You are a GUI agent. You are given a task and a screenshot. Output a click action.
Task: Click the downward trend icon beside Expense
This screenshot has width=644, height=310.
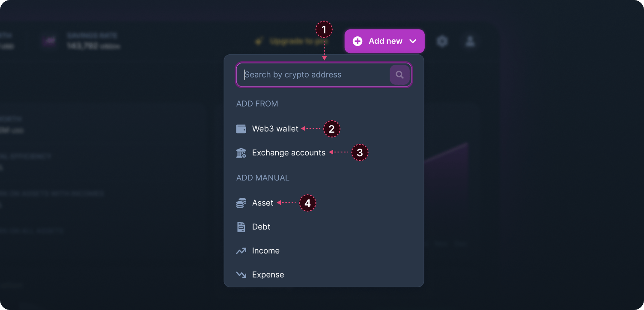pyautogui.click(x=241, y=274)
